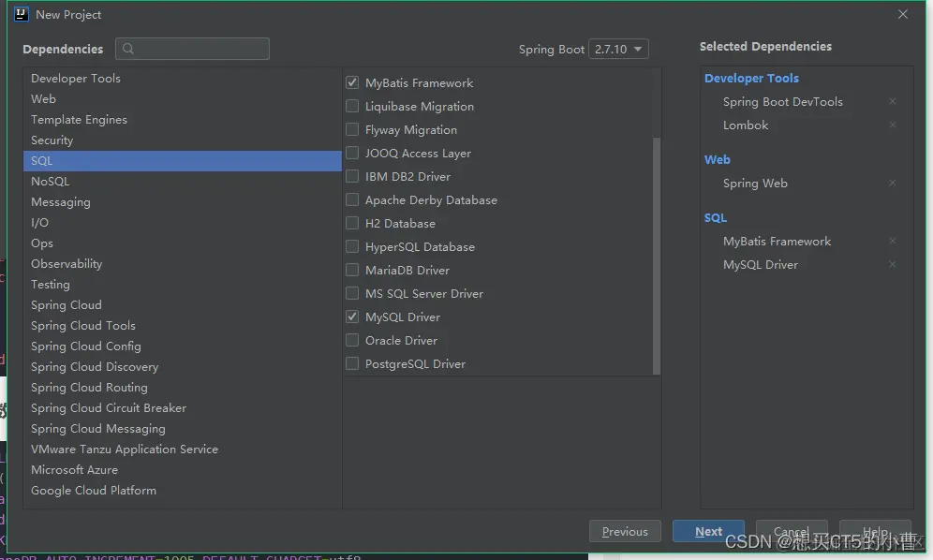This screenshot has height=560, width=933.
Task: Tick the JOOQ Access Layer checkbox
Action: (352, 153)
